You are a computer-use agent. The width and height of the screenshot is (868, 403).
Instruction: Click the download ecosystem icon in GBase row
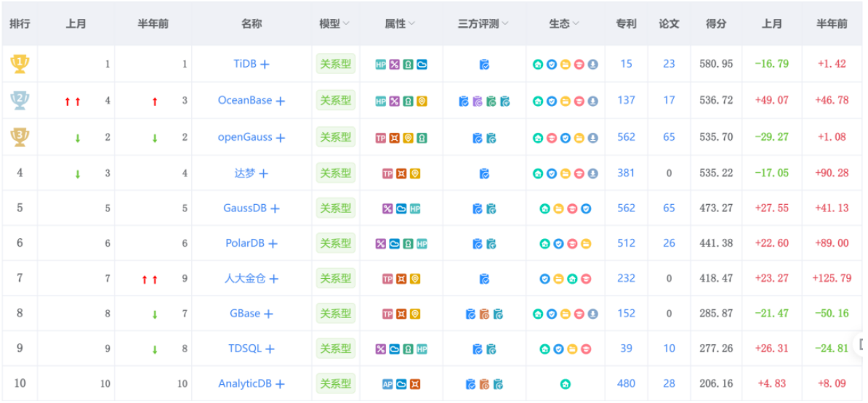pos(593,314)
